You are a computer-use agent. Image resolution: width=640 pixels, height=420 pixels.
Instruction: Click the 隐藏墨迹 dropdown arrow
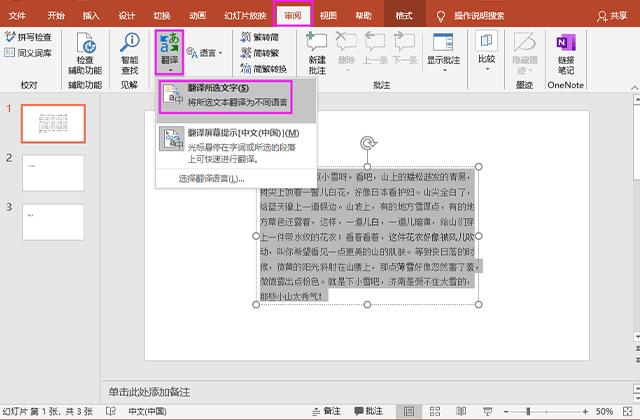(x=531, y=71)
